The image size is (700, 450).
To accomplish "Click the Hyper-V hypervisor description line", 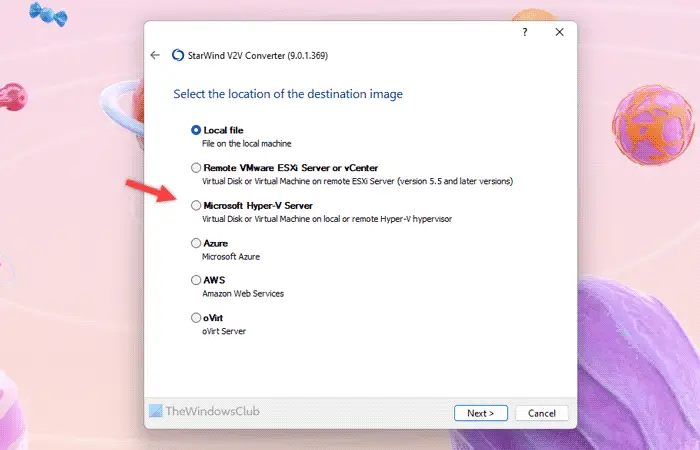I will [x=327, y=219].
